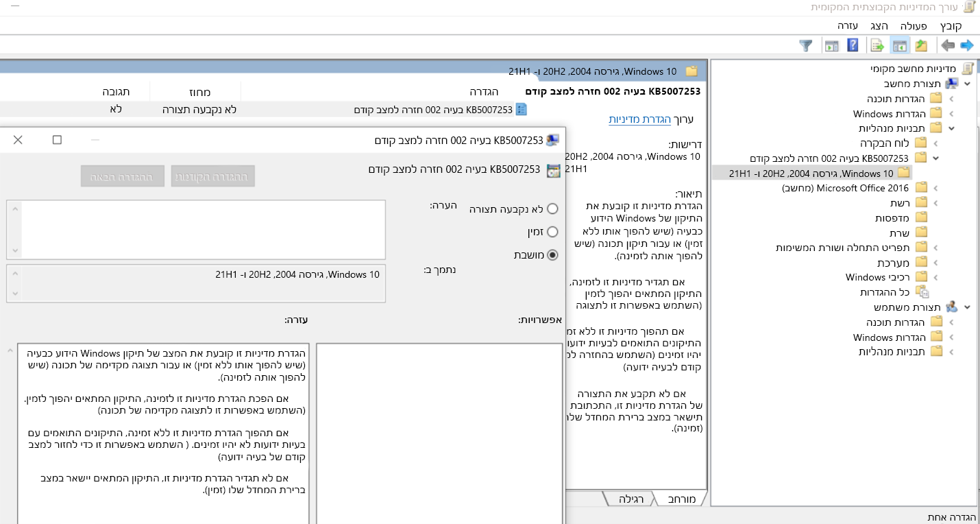Toggle the Show/Hide Action Pane toolbar icon
The height and width of the screenshot is (524, 980).
click(832, 46)
